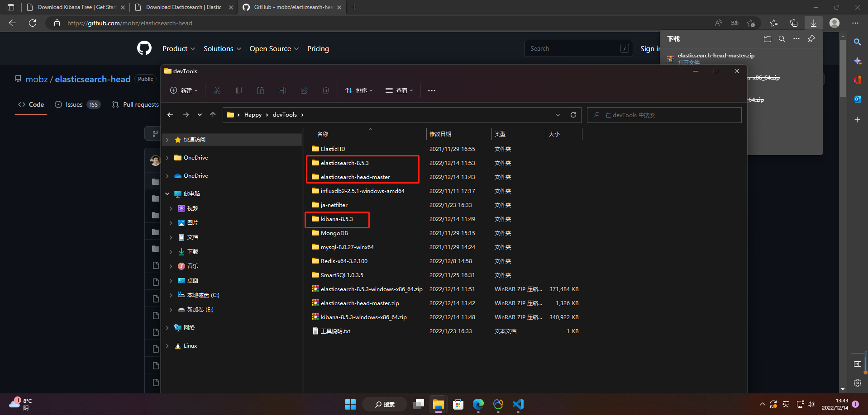Click the Share icon in Explorer toolbar
Screen dimensions: 868x415
(x=304, y=90)
